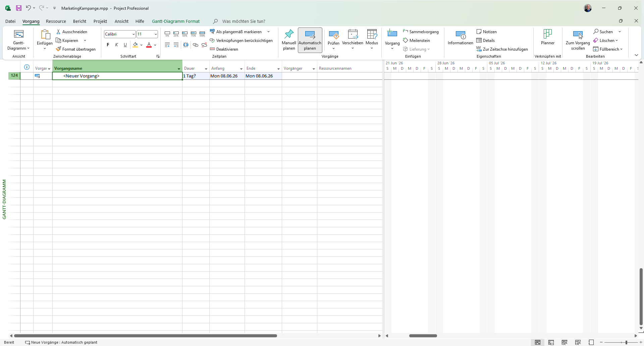Open the Calibri font name dropdown

click(x=133, y=34)
